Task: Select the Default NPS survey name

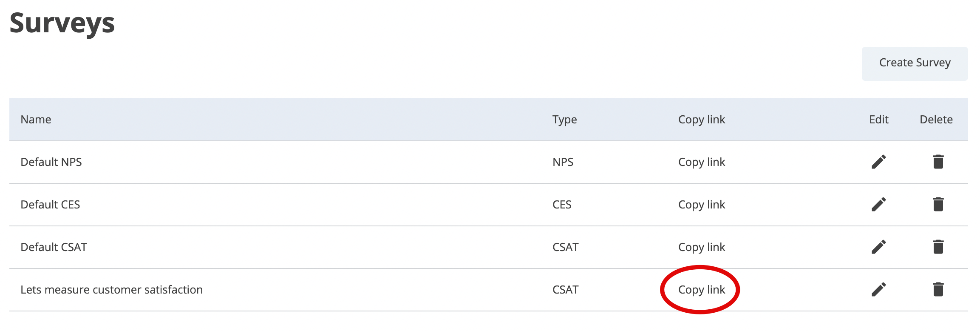Action: point(51,162)
